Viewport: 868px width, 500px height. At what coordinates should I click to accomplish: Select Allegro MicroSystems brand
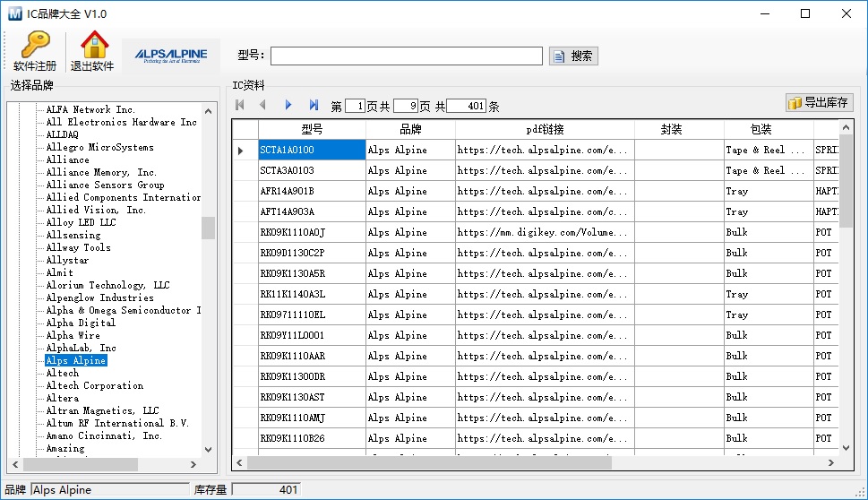tap(99, 147)
